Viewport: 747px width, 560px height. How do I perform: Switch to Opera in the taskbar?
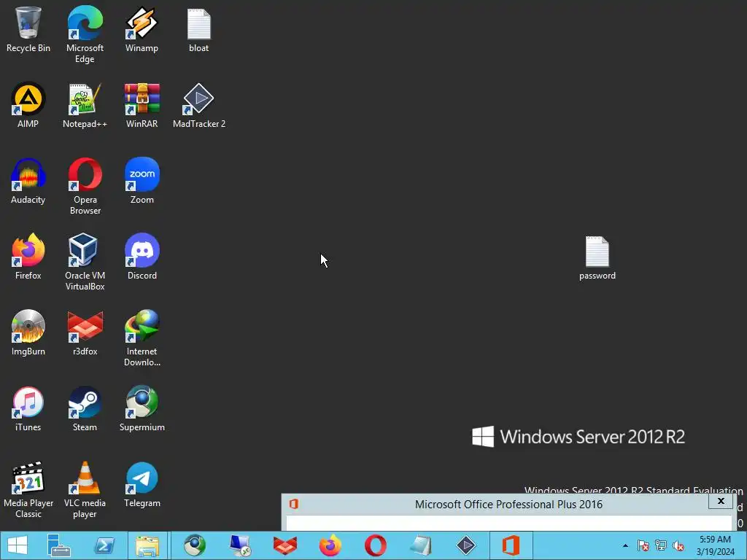(376, 545)
